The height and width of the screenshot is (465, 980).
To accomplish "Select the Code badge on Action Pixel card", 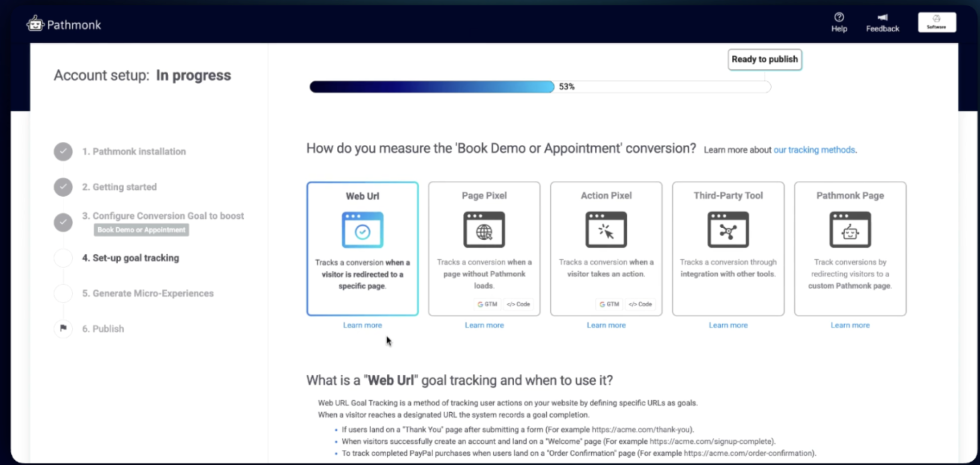I will 640,304.
